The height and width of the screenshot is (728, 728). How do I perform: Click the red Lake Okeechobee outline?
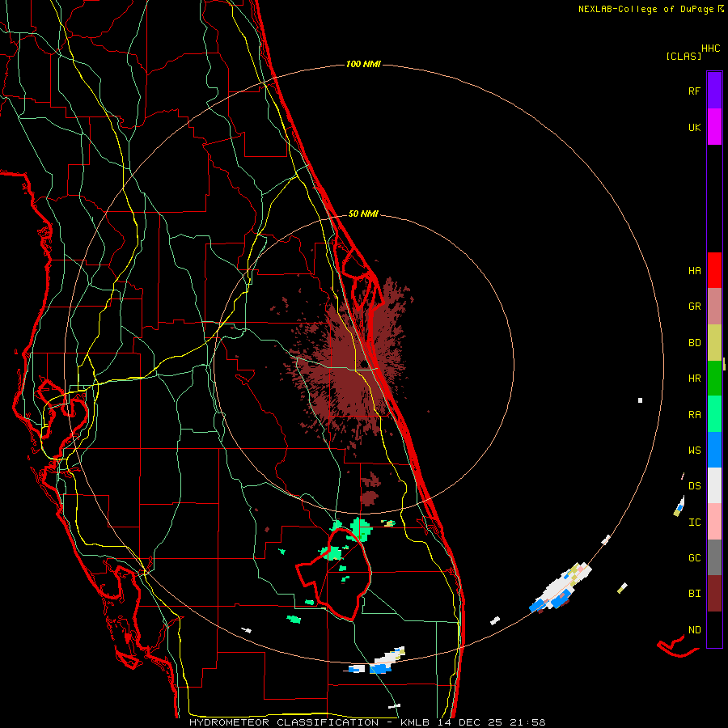(x=334, y=574)
